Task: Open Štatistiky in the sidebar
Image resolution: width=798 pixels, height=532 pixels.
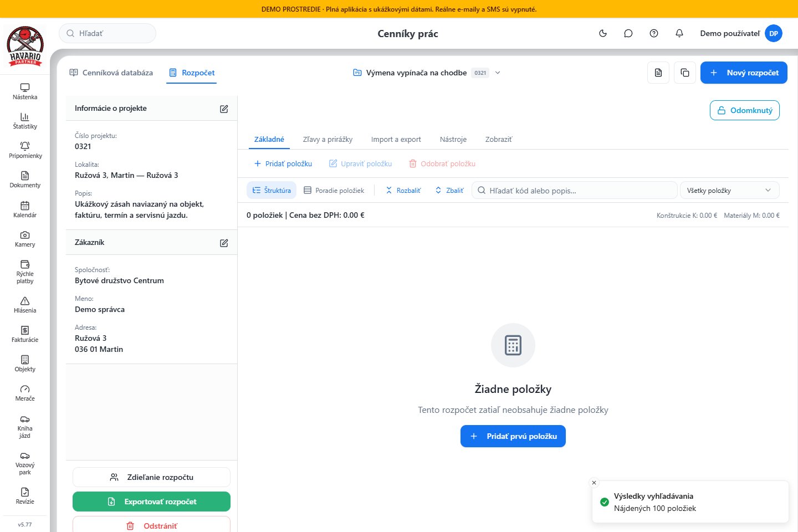Action: click(x=25, y=121)
